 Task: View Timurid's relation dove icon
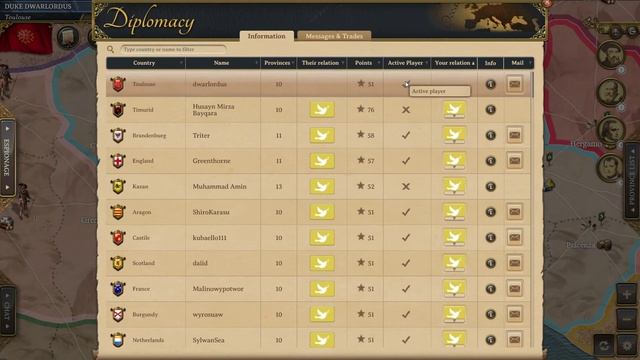[x=322, y=110]
